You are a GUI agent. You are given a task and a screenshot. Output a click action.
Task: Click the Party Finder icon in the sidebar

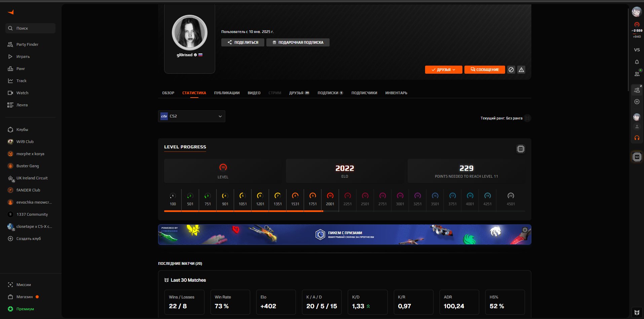[10, 44]
